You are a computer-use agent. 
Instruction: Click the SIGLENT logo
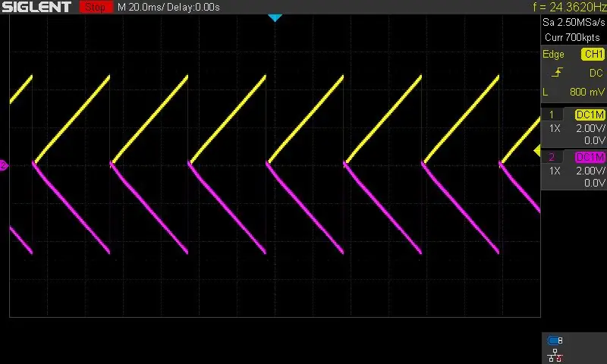coord(36,7)
